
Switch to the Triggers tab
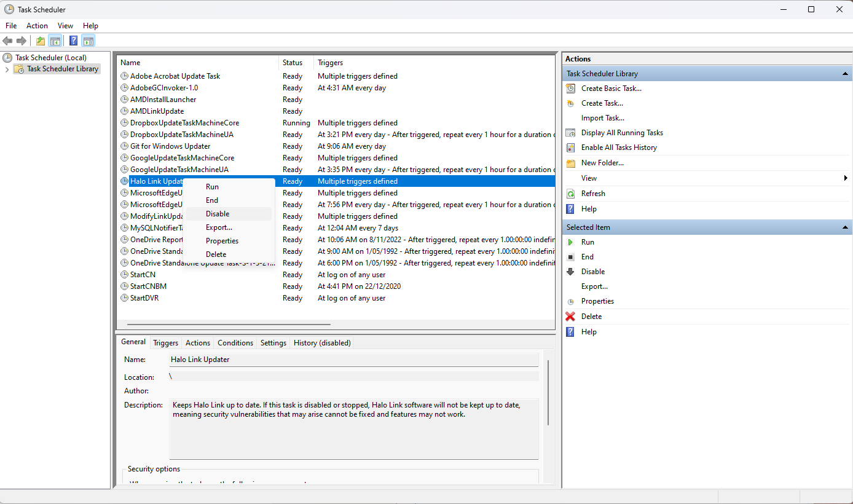165,342
